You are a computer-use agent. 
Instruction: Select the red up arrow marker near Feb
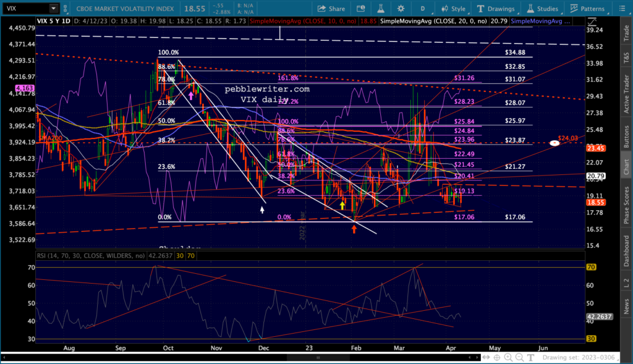(x=354, y=229)
